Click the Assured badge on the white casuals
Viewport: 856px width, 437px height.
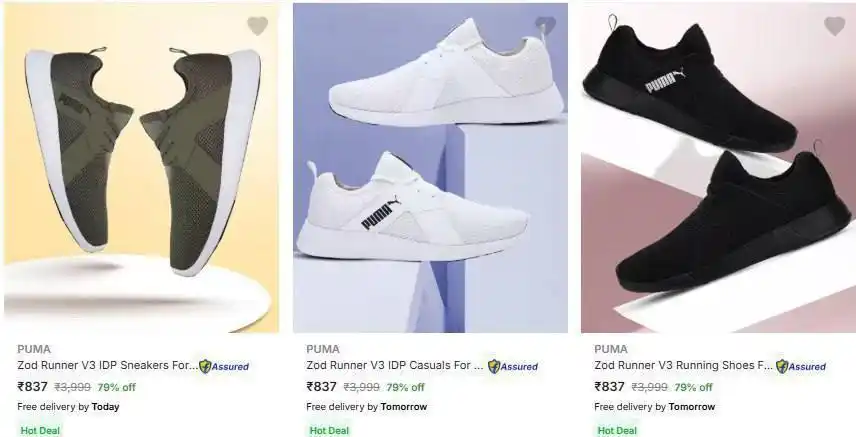point(513,367)
